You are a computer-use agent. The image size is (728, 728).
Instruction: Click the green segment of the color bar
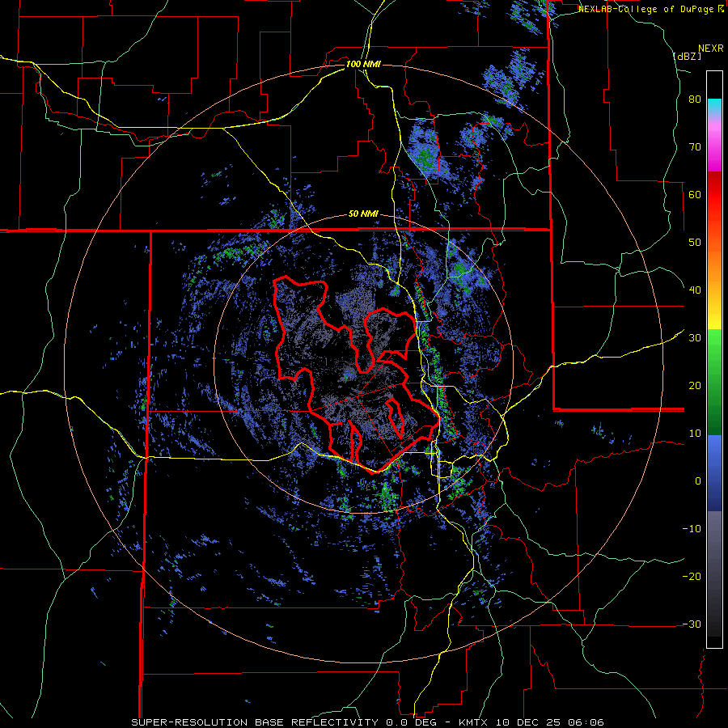[714, 382]
